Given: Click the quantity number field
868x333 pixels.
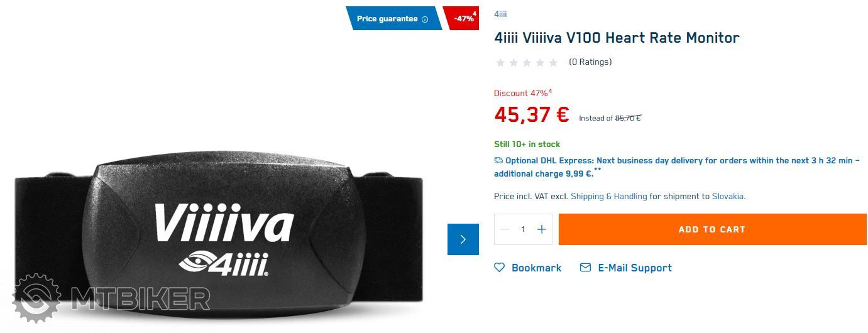Looking at the screenshot, I should coord(523,229).
